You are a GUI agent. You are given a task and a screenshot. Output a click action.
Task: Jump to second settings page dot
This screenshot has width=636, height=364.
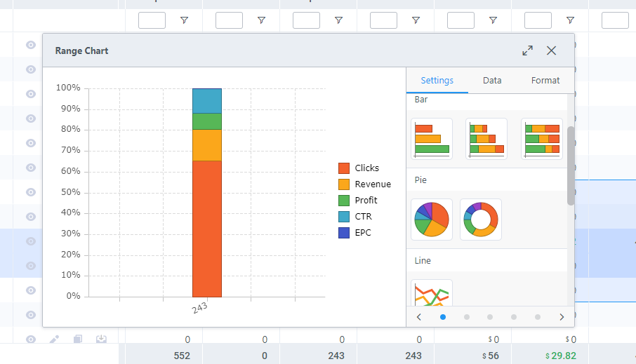[467, 317]
